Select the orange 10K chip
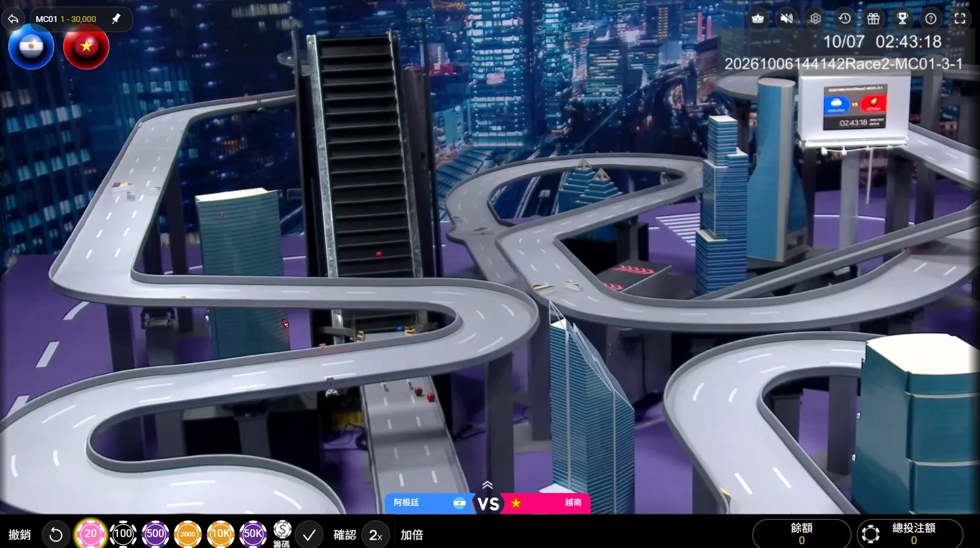 221,534
